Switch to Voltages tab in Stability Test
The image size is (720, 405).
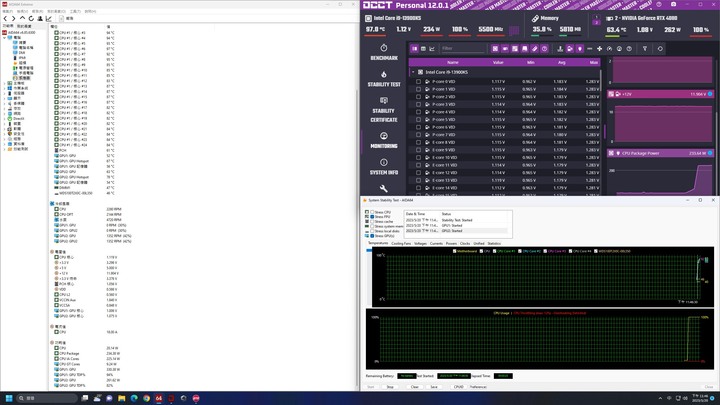click(421, 243)
